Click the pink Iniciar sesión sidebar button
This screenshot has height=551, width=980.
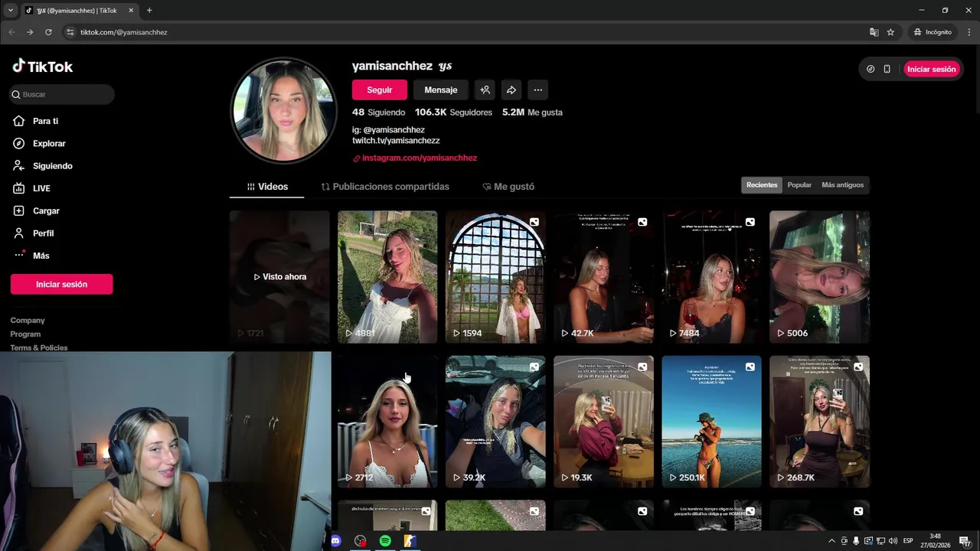61,284
